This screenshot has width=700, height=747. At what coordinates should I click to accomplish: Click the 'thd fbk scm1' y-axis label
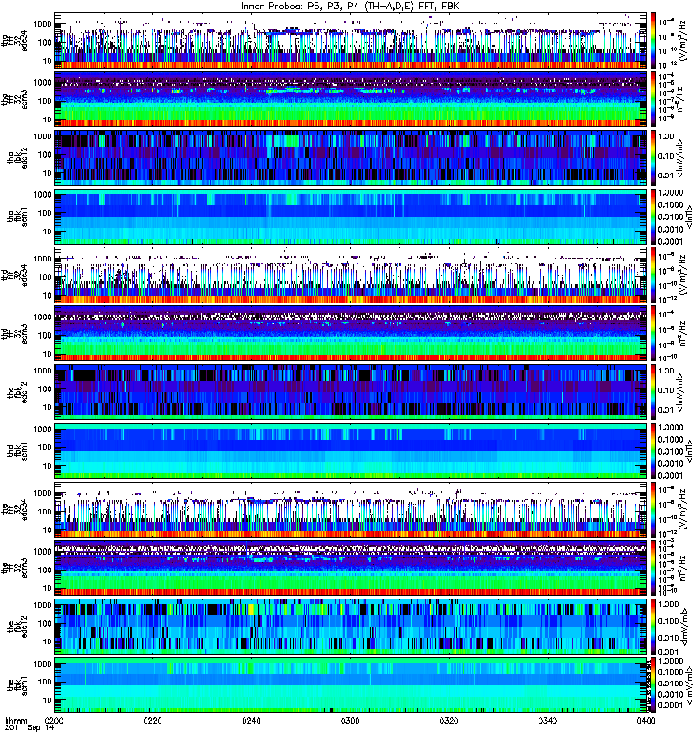[x=18, y=451]
